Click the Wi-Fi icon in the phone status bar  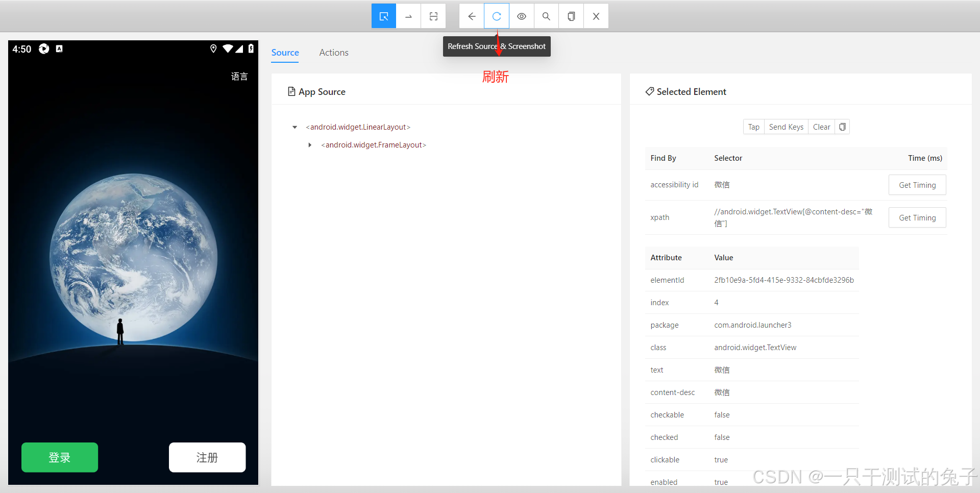(228, 48)
